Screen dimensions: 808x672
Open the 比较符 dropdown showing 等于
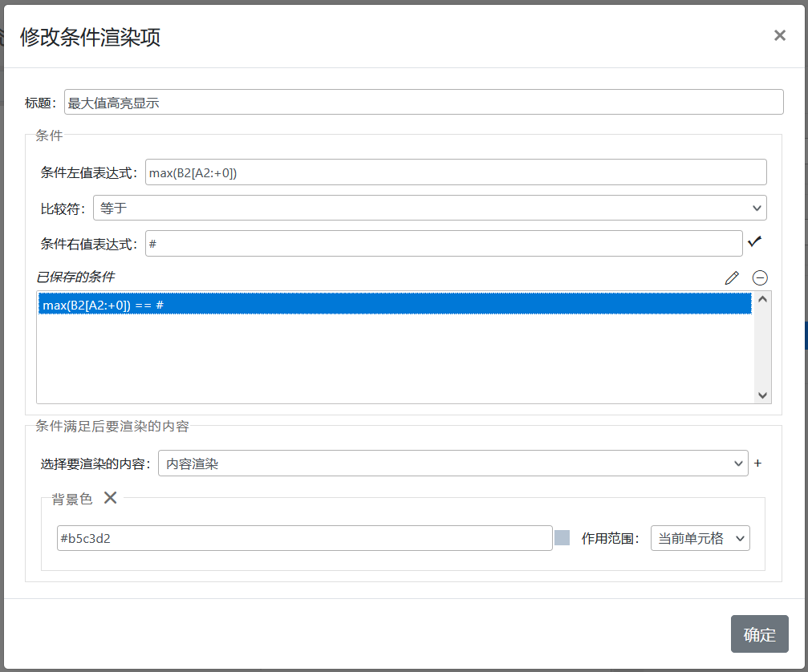pos(430,208)
